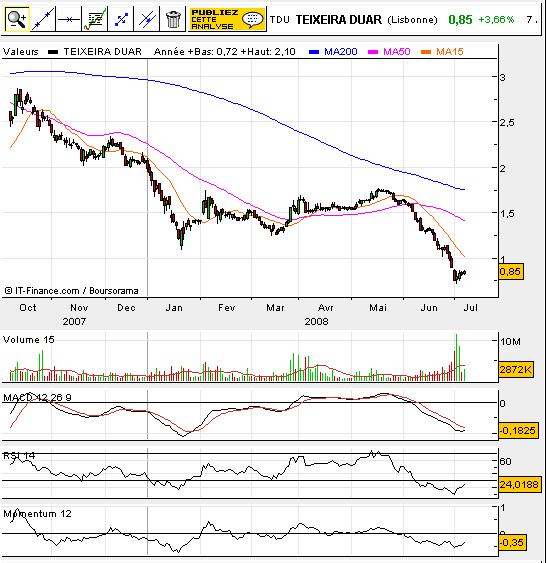Screen dimensions: 548x563
Task: Click the Volume 15 panel label
Action: pyautogui.click(x=28, y=340)
